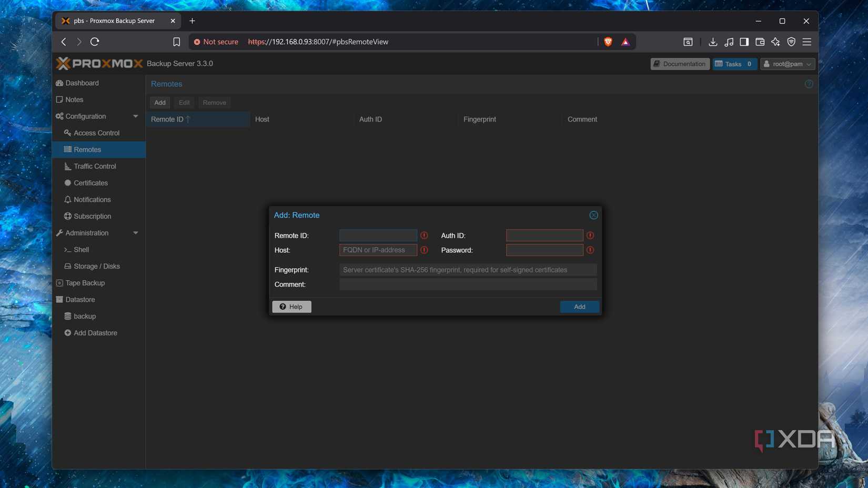Click Help button in dialog

tap(291, 307)
